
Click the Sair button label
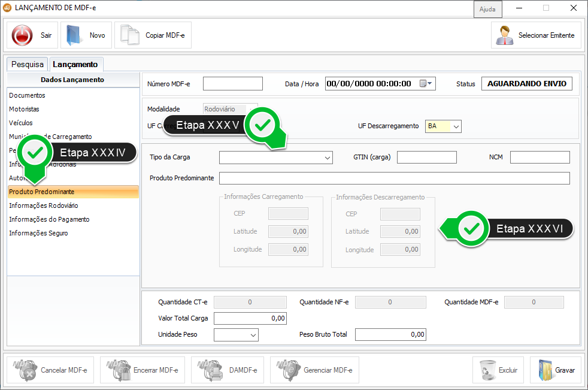46,35
